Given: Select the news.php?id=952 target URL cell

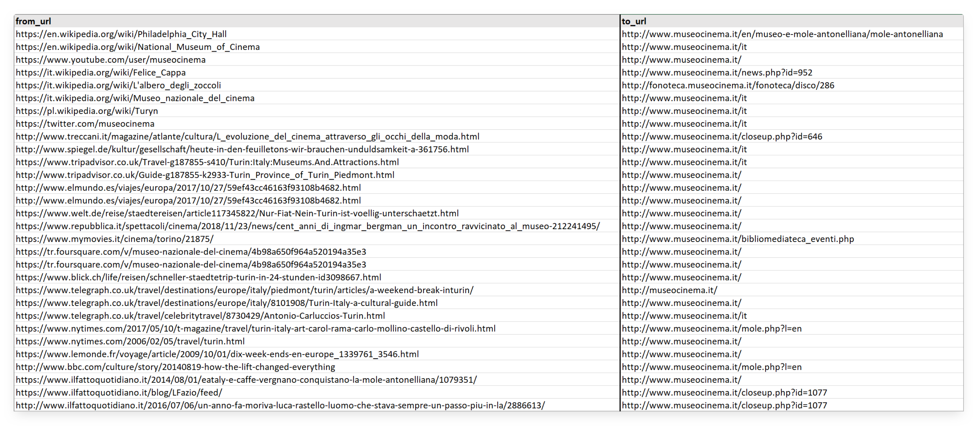Looking at the screenshot, I should coord(717,73).
